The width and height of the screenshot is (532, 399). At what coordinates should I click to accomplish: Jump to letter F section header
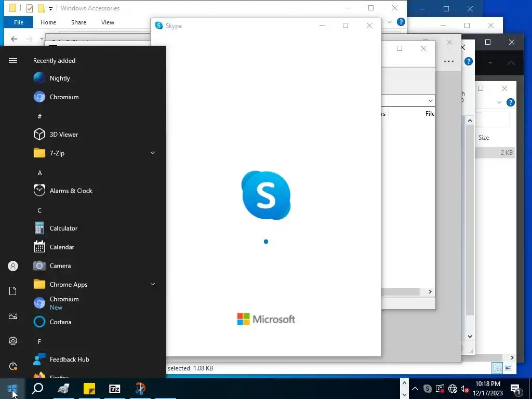click(39, 342)
